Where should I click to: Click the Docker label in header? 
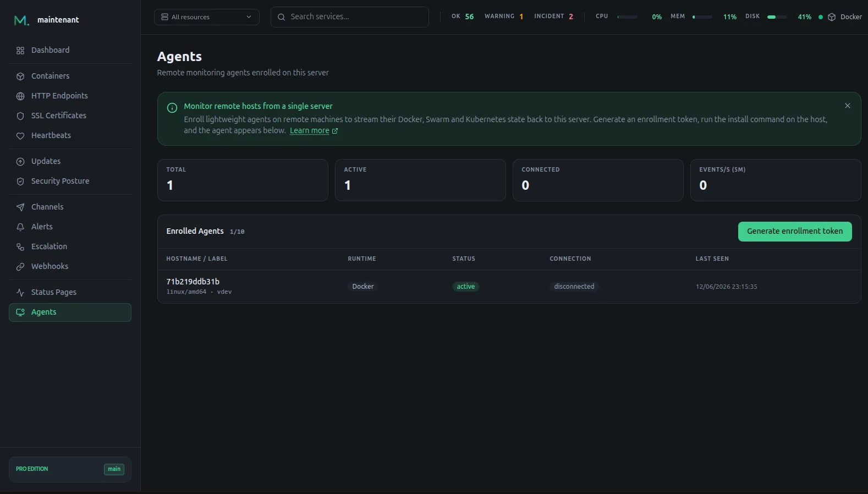coord(851,17)
